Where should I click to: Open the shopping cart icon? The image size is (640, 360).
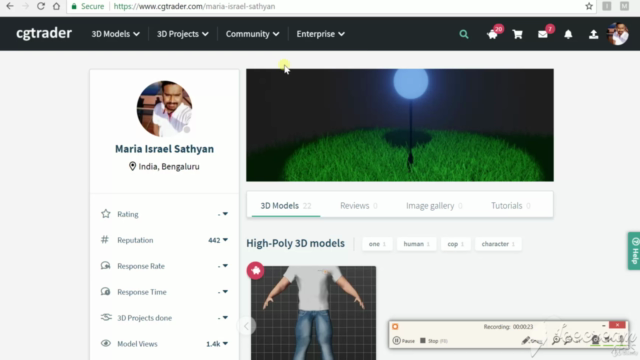(x=518, y=34)
